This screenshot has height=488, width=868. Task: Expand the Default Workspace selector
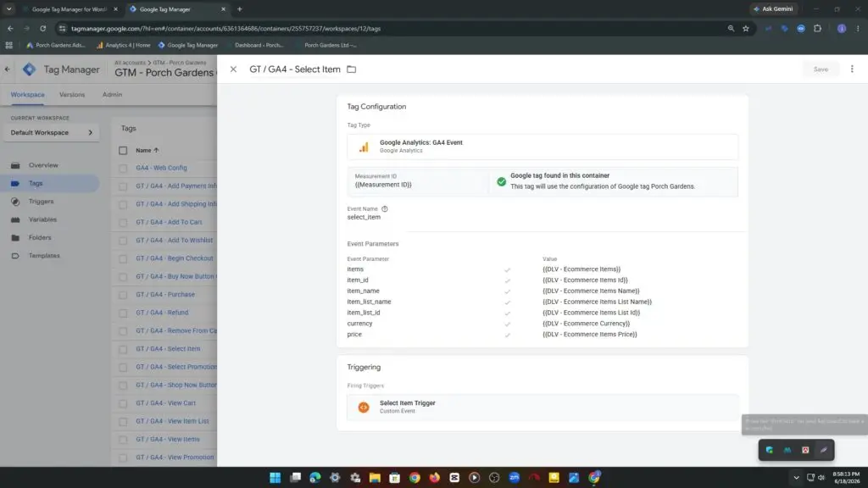tap(52, 132)
